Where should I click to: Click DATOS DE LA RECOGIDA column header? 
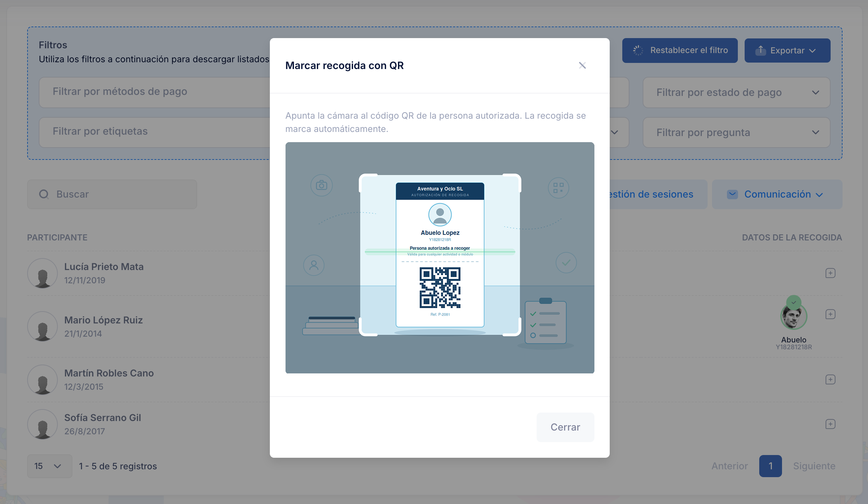pyautogui.click(x=792, y=237)
